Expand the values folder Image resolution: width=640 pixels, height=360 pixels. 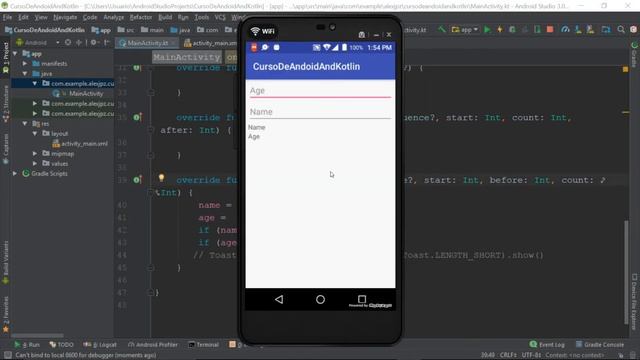35,163
